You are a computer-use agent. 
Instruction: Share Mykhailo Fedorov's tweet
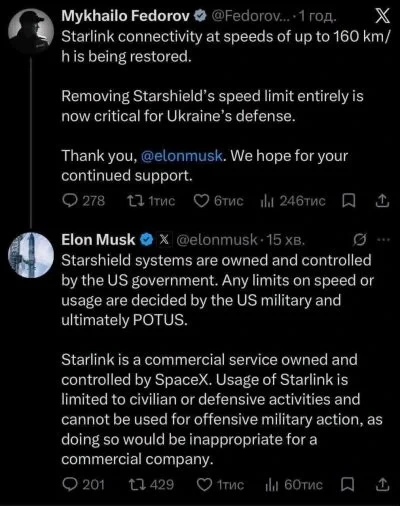[x=382, y=201]
